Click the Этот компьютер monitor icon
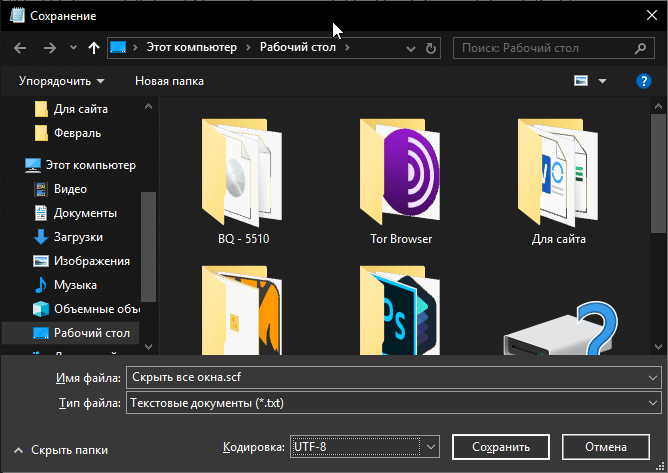 coord(33,165)
